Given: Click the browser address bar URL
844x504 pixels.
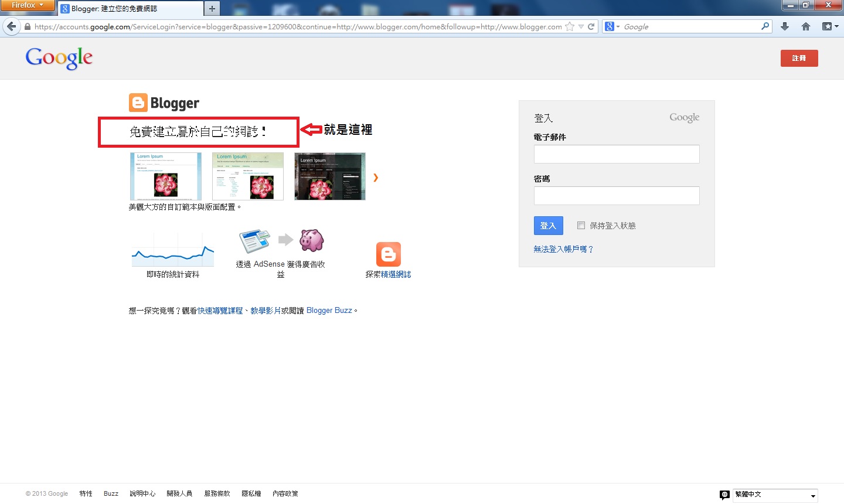Looking at the screenshot, I should pos(298,26).
